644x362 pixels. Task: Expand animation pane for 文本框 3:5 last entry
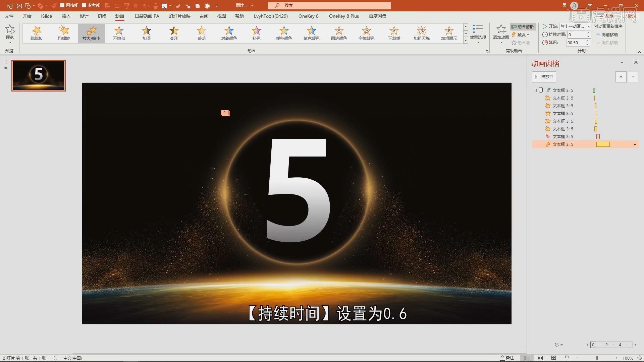[x=636, y=144]
